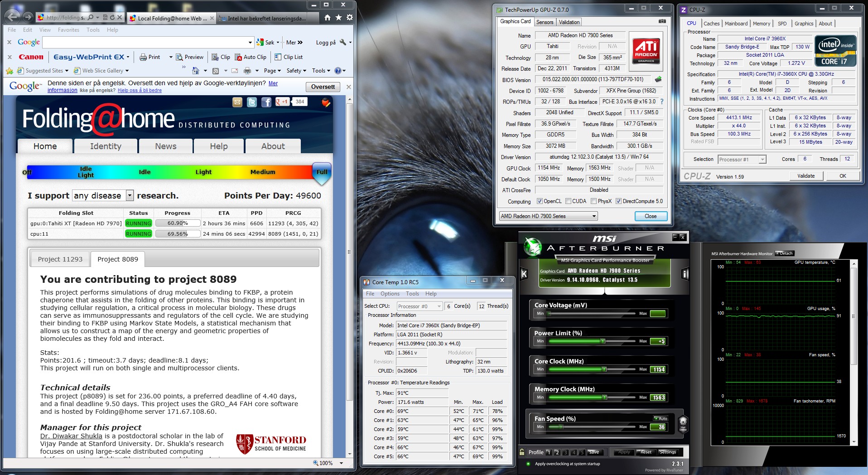
Task: Click Validate button in CPU-Z
Action: click(x=806, y=176)
